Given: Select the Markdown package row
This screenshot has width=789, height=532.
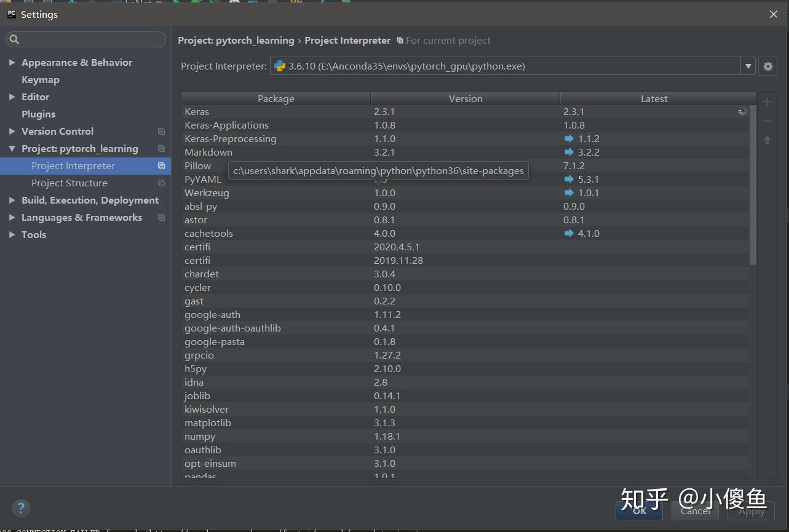Looking at the screenshot, I should [466, 153].
